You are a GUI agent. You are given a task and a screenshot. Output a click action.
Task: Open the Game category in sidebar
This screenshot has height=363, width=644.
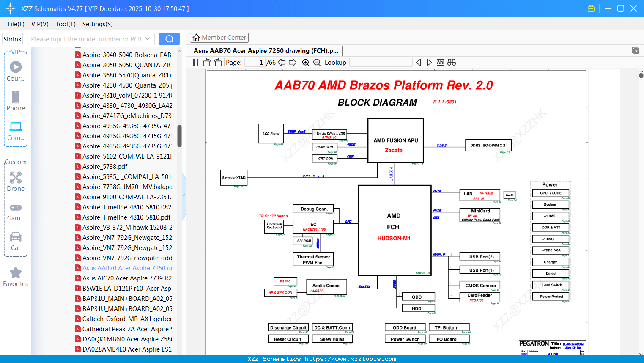[16, 212]
